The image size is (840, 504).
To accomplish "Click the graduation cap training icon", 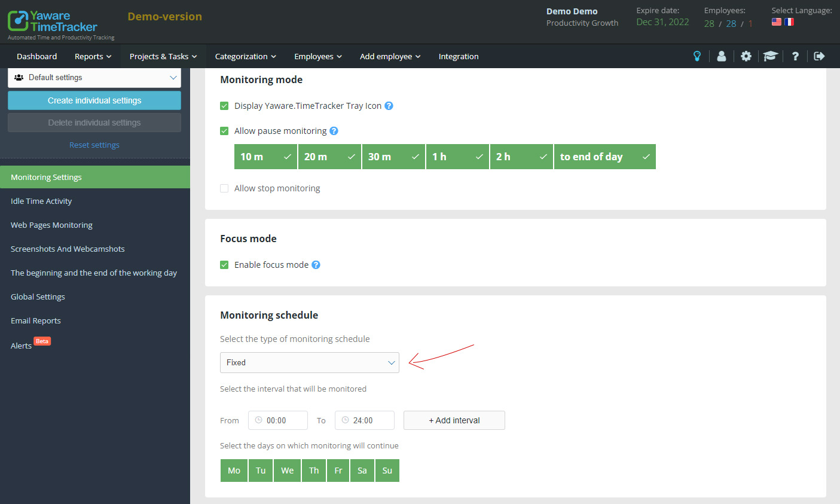I will [x=770, y=56].
